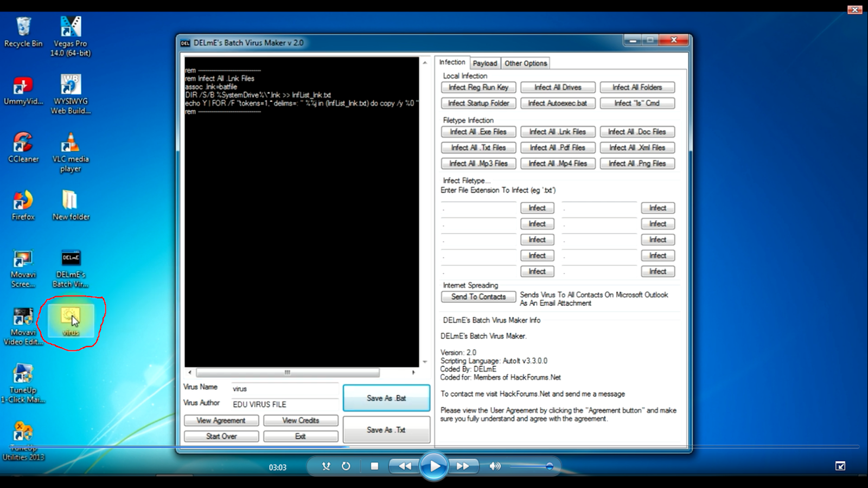Click the 'Infect Reg Run Key' button
868x488 pixels.
pyautogui.click(x=478, y=87)
